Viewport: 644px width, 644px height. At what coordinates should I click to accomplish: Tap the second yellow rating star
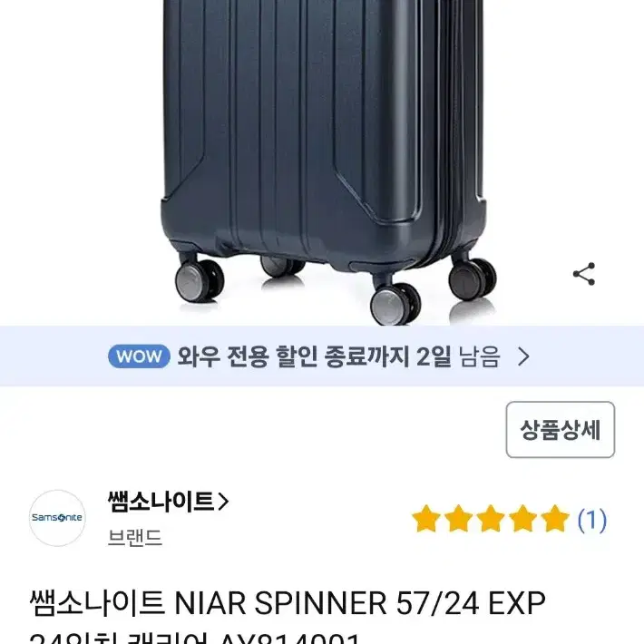[x=458, y=519]
